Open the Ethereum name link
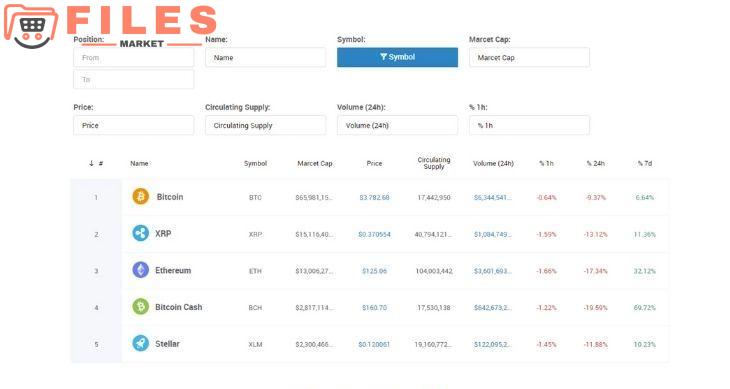 coord(173,270)
